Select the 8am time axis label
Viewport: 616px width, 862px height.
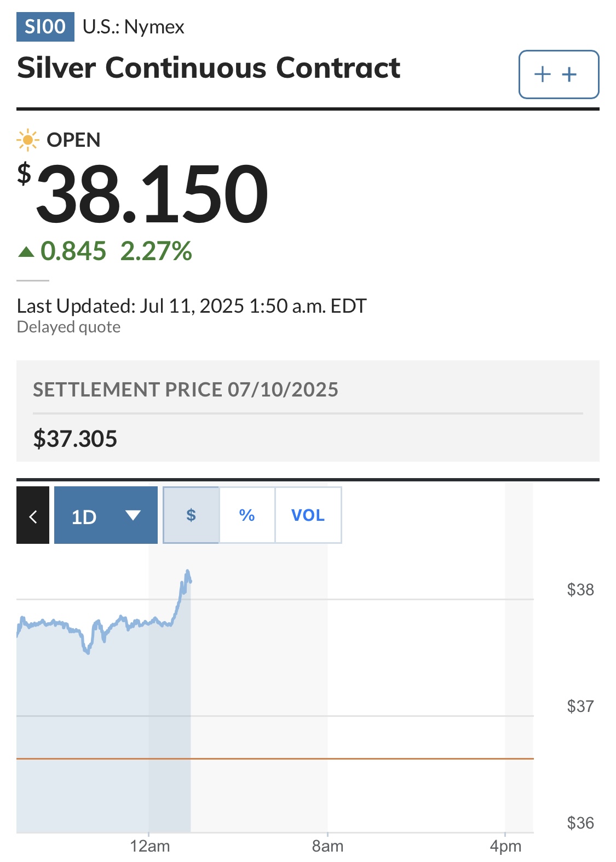coord(327,846)
